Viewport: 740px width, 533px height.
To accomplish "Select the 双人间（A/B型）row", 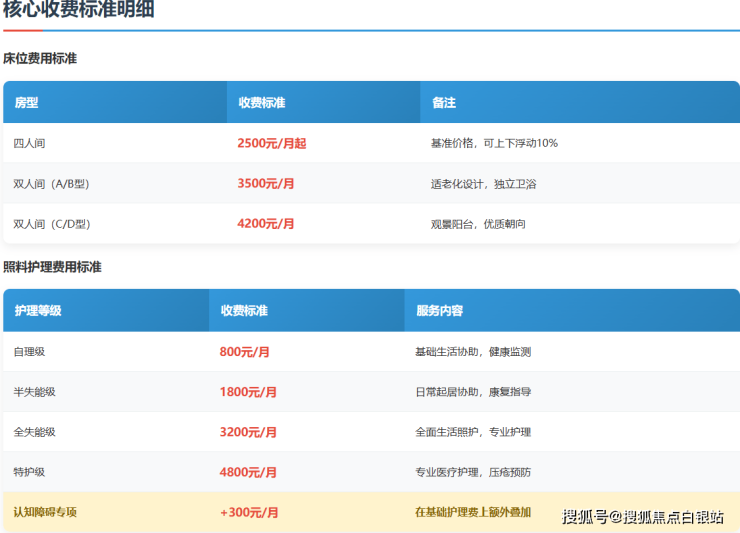I will [371, 183].
